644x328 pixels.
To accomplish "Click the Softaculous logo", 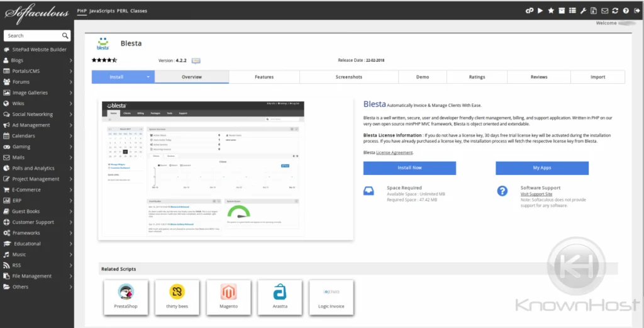I will coord(37,13).
